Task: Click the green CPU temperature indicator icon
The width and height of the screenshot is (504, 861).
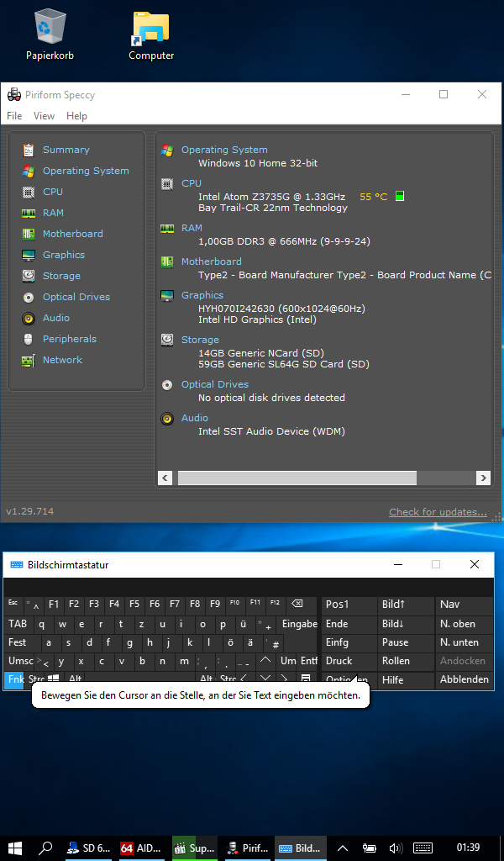Action: 400,196
